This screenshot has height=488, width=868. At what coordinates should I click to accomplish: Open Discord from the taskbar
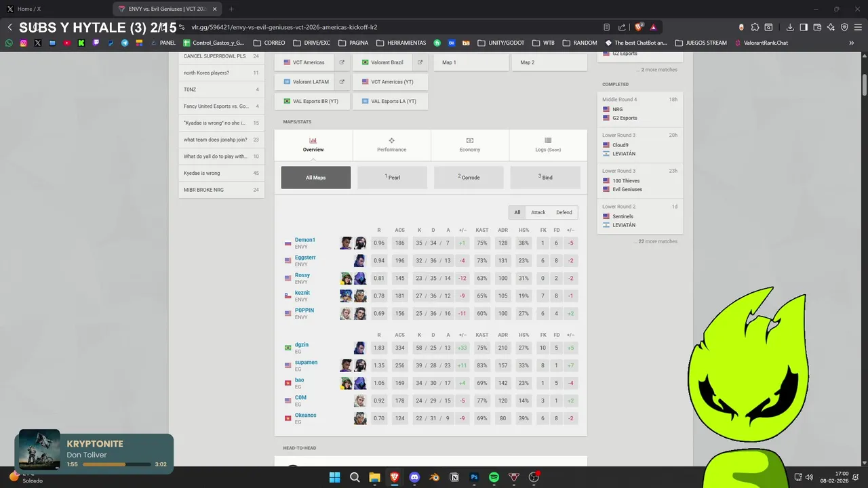414,477
